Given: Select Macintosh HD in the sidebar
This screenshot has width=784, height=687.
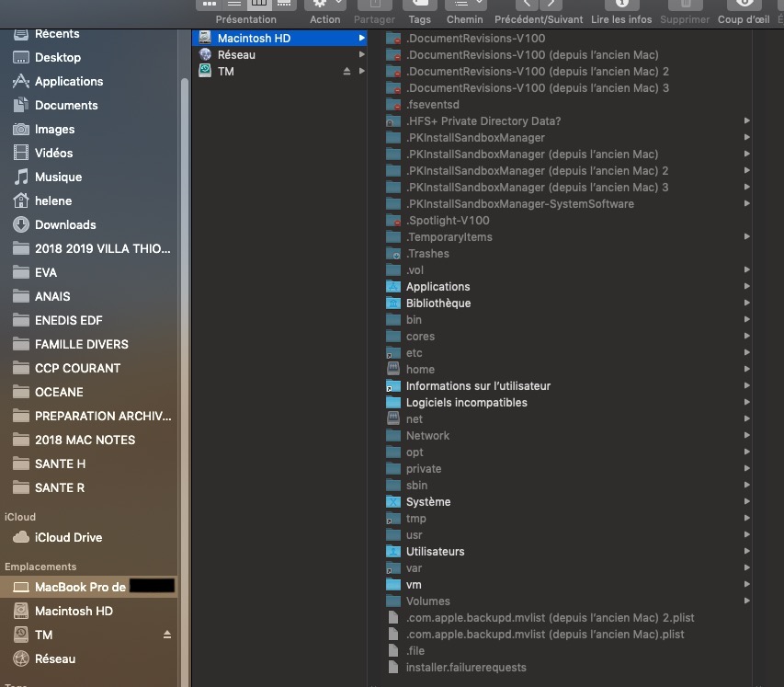Looking at the screenshot, I should [88, 611].
